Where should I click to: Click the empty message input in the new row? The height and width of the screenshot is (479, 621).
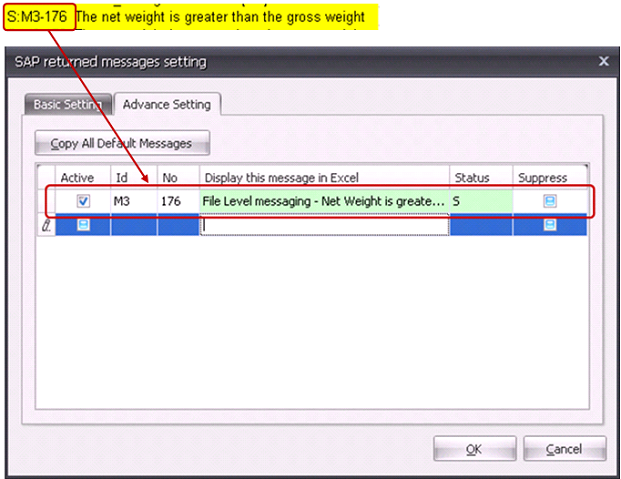(324, 226)
